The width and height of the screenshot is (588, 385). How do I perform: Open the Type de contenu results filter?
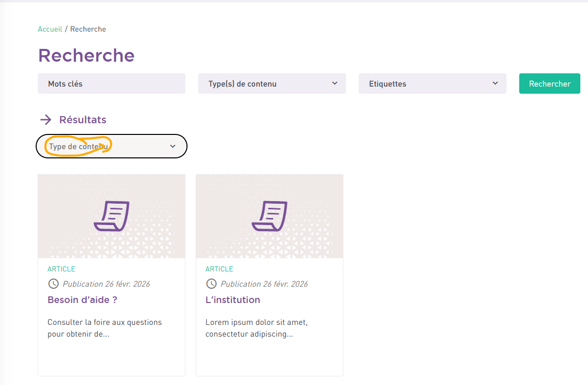(x=112, y=146)
